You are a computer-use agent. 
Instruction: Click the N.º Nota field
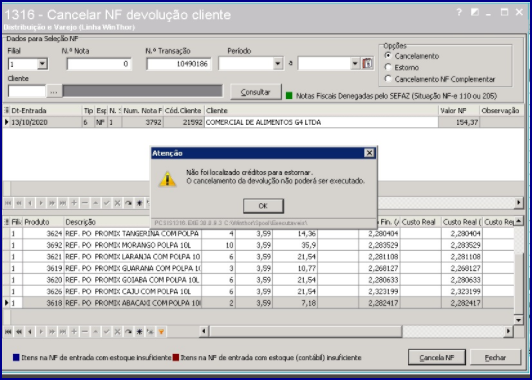pyautogui.click(x=98, y=64)
